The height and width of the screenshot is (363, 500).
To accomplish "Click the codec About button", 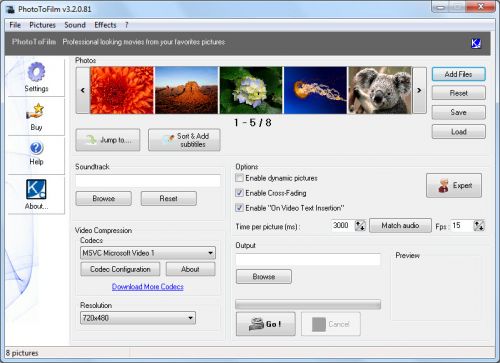I will [x=190, y=269].
